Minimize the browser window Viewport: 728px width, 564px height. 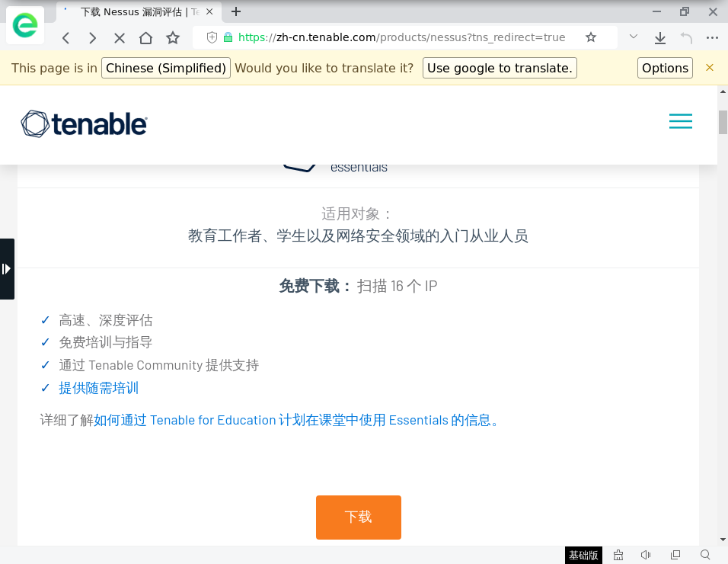(x=656, y=11)
